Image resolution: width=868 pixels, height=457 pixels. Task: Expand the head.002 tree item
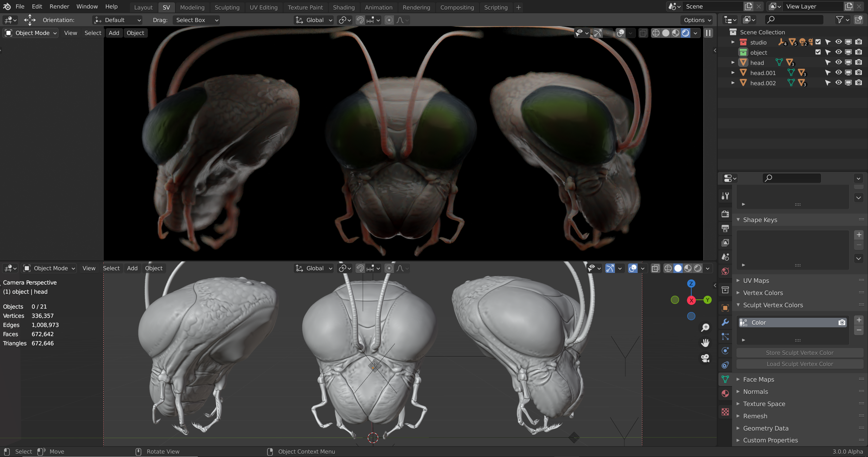733,83
